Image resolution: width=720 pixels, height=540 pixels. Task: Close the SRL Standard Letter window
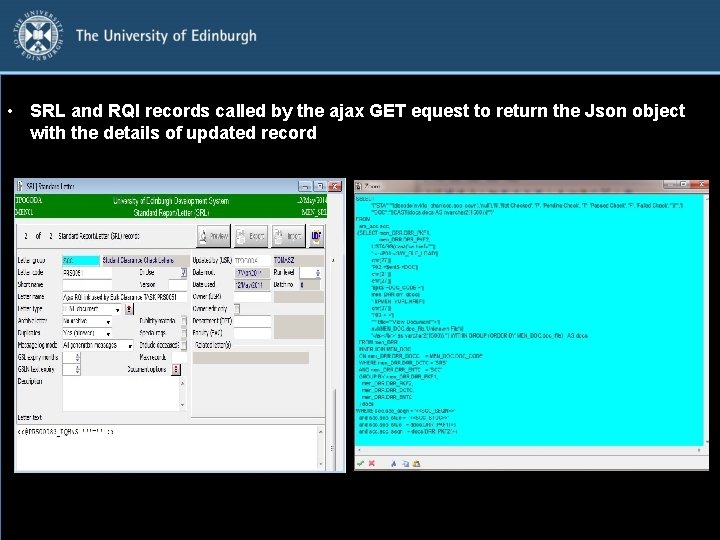click(x=335, y=186)
